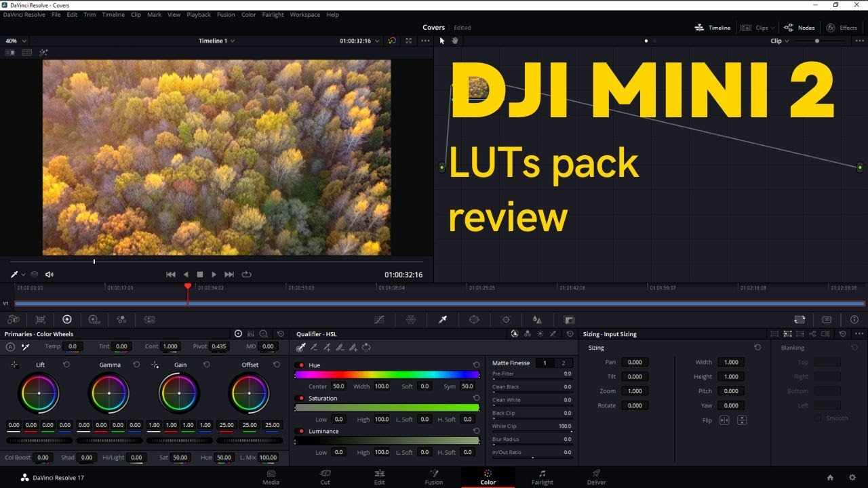This screenshot has width=868, height=488.
Task: Open the Key palette icon
Action: point(569,319)
